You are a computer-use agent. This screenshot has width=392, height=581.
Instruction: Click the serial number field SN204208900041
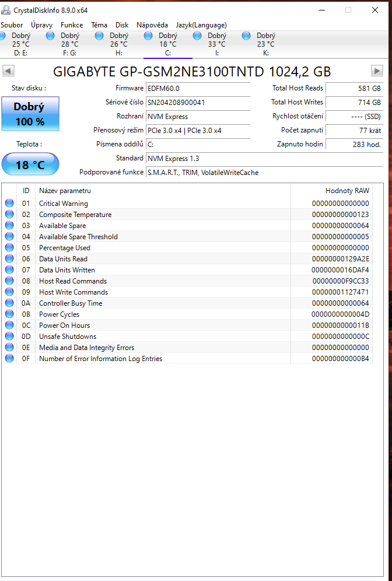coord(198,102)
